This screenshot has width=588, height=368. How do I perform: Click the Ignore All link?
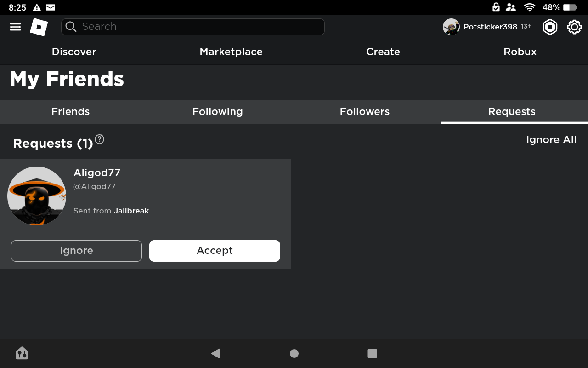coord(551,140)
